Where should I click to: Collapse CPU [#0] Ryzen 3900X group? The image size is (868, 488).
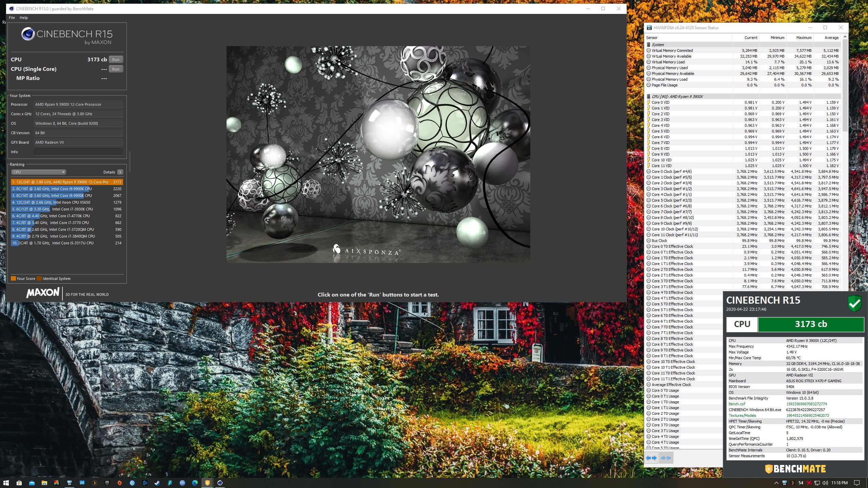point(648,97)
